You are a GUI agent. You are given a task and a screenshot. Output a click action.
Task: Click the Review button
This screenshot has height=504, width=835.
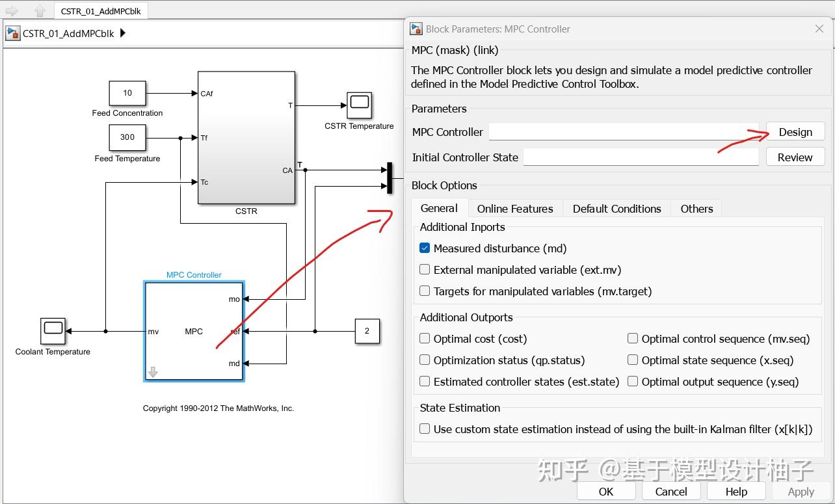coord(795,157)
